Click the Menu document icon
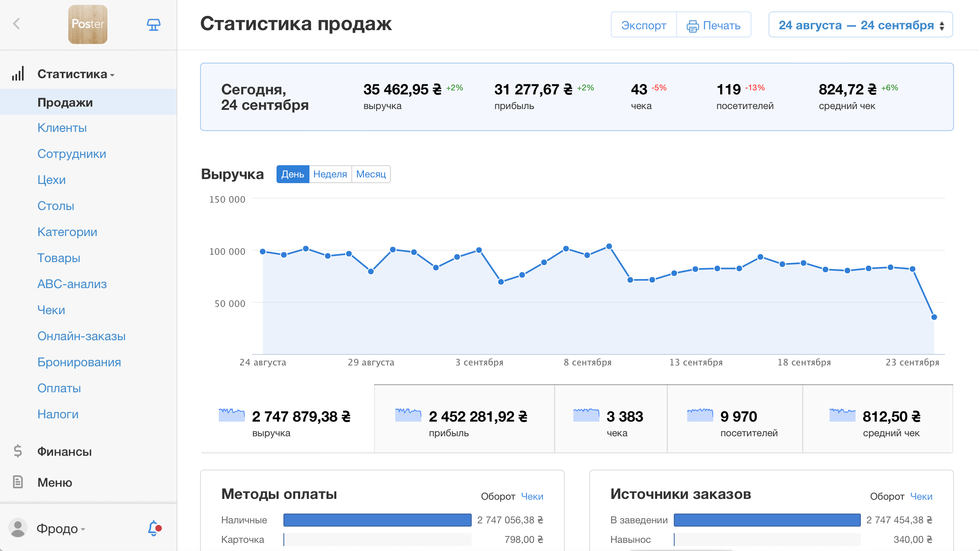980x551 pixels. 17,482
